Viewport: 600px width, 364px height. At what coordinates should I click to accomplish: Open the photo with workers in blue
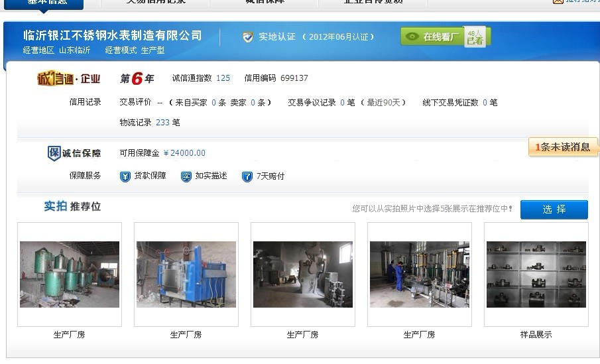pyautogui.click(x=420, y=274)
